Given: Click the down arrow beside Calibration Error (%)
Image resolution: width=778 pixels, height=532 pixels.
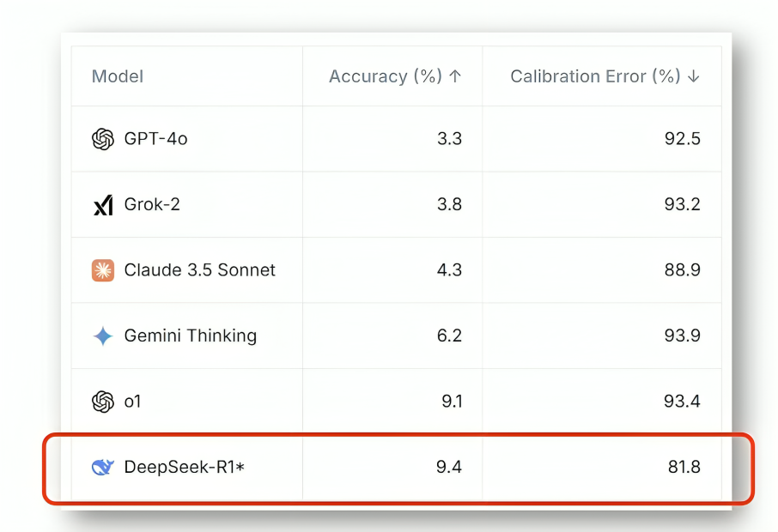Looking at the screenshot, I should pos(694,76).
